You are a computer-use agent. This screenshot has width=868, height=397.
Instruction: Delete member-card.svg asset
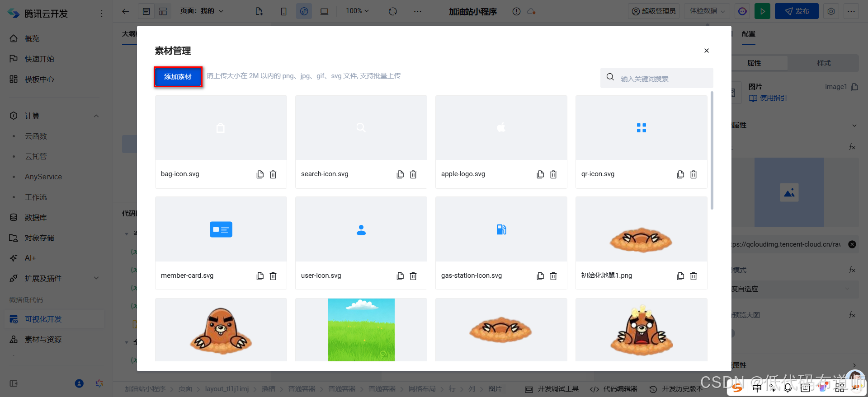point(273,276)
